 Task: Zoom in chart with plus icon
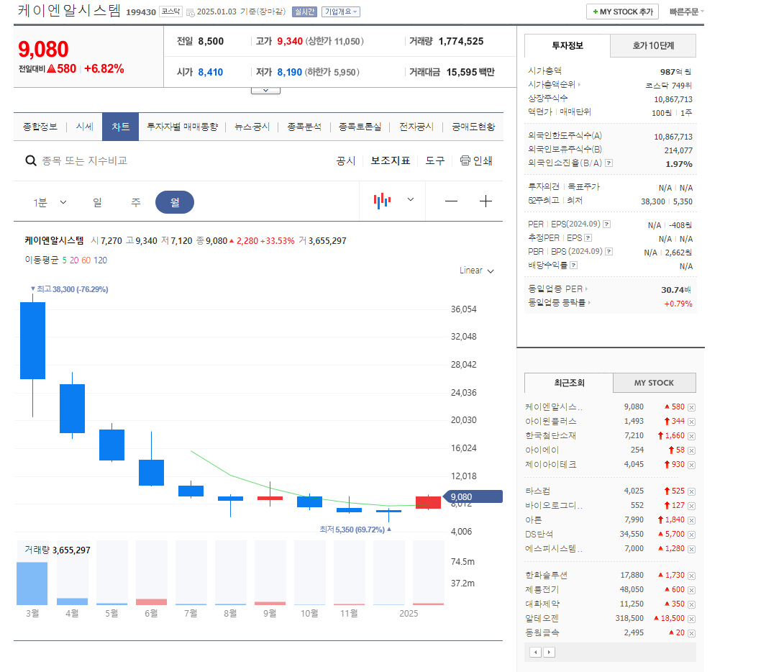click(x=486, y=201)
